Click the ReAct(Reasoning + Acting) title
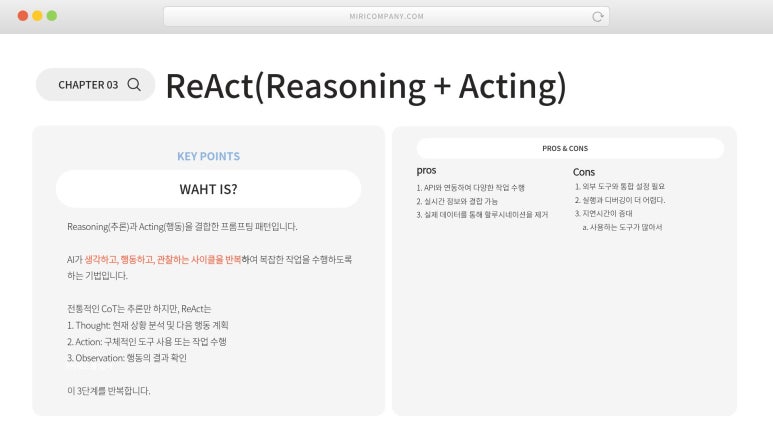773x435 pixels. pos(366,87)
